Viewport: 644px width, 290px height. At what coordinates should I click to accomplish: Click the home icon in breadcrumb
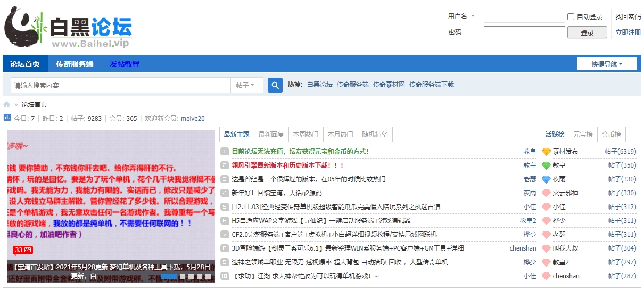click(7, 105)
